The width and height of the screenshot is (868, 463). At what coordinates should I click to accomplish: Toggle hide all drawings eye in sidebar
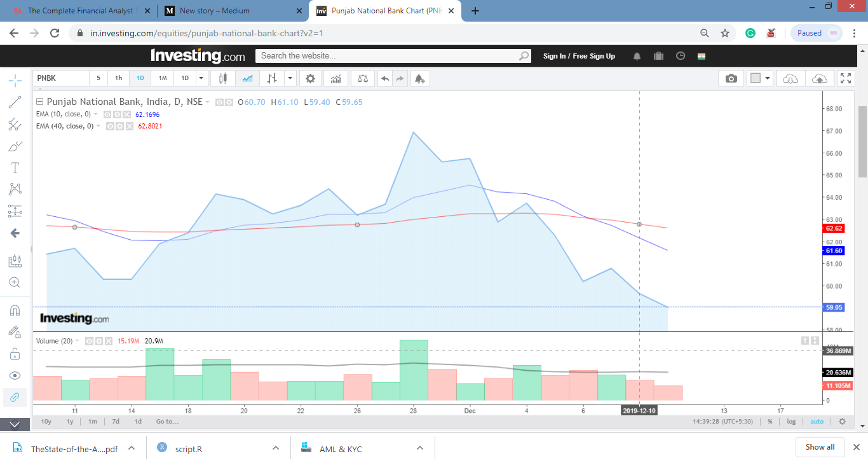coord(15,375)
